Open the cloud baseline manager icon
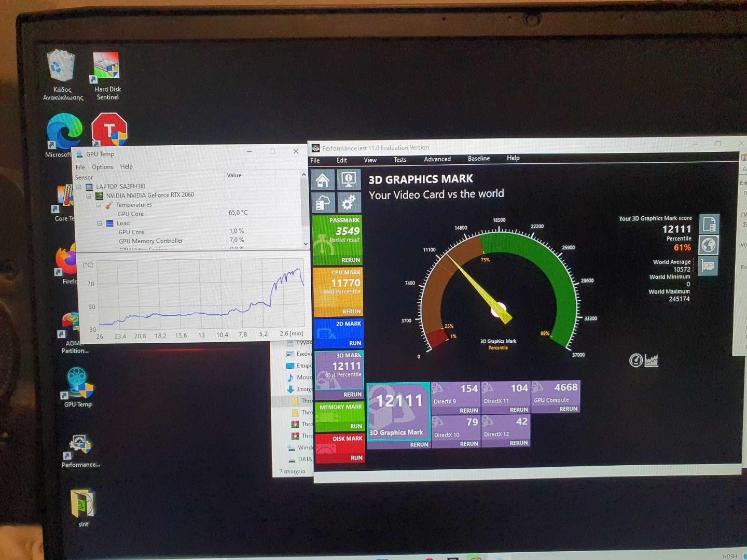 (323, 202)
